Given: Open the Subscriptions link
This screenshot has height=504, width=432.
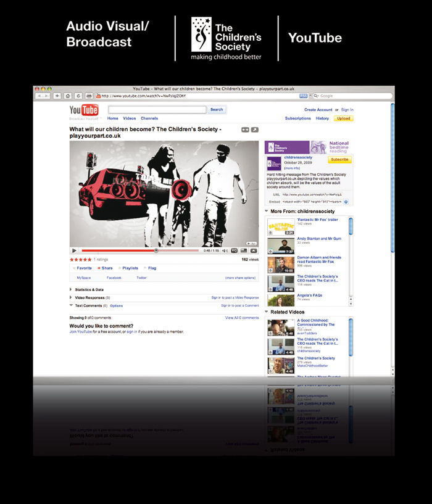Looking at the screenshot, I should (298, 118).
